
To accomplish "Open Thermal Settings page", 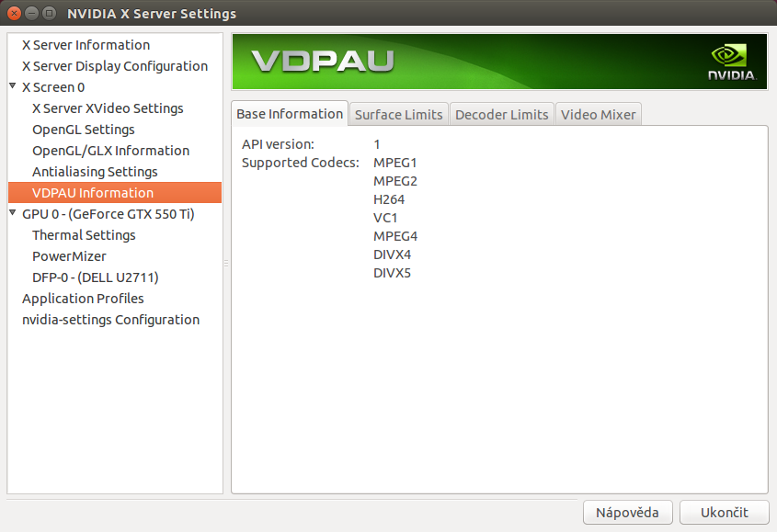I will point(115,235).
